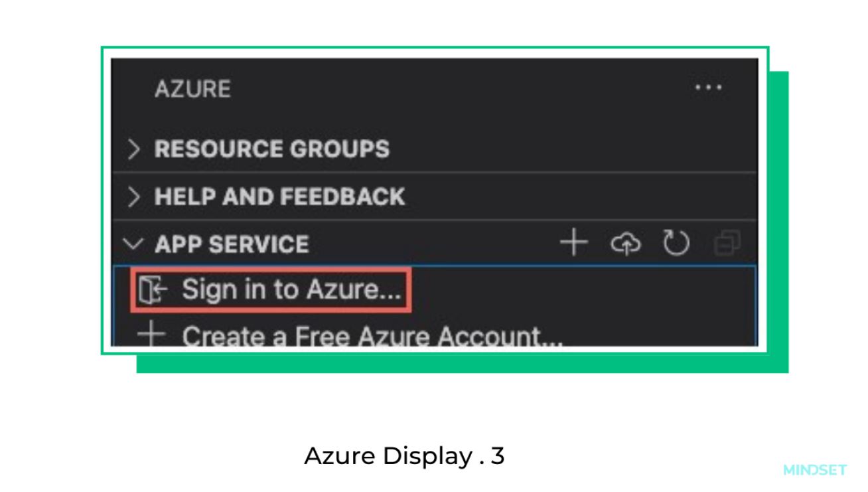The image size is (868, 492).
Task: Select the APP SERVICE section header label
Action: coord(232,244)
